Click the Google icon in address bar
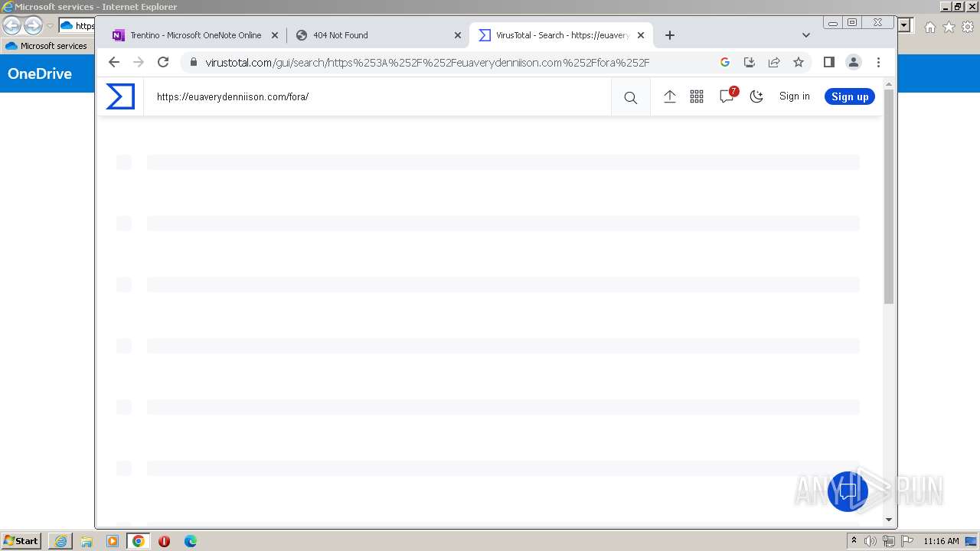This screenshot has width=980, height=551. [x=725, y=62]
